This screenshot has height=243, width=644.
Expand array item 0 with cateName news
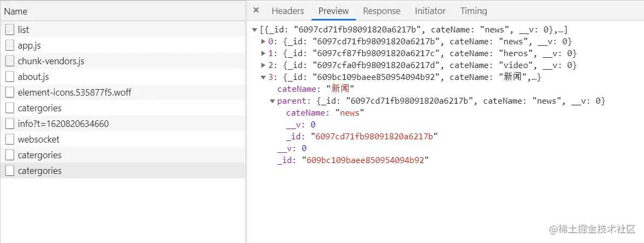pyautogui.click(x=264, y=42)
